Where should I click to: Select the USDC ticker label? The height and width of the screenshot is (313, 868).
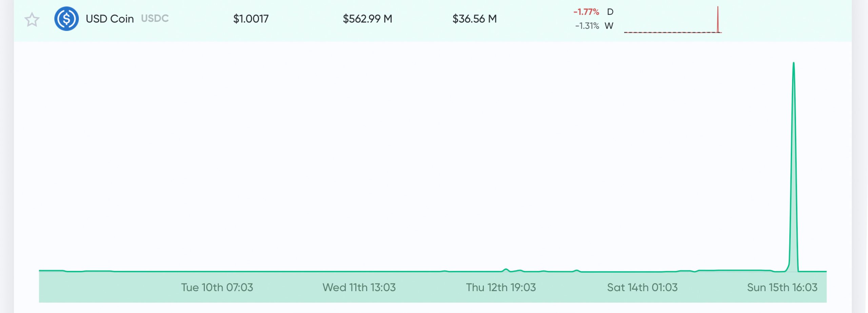point(155,19)
